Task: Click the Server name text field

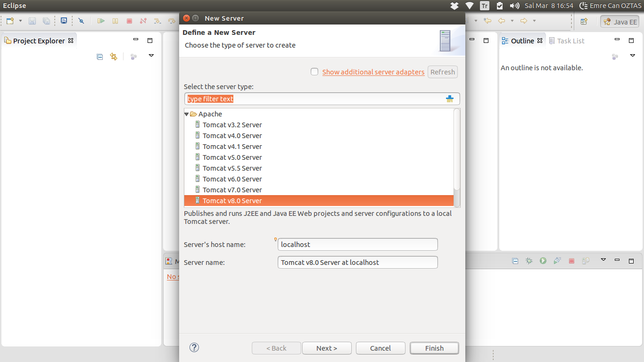Action: click(x=357, y=262)
